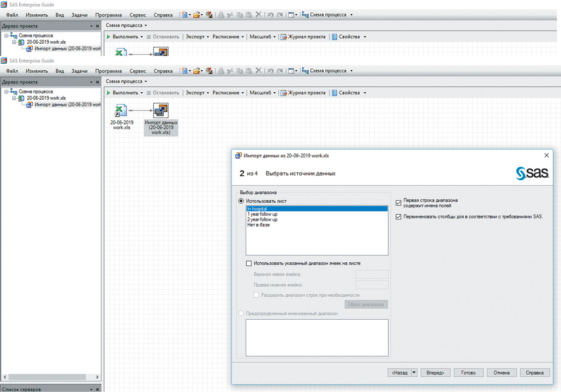Pick the 2 year follow up sheet
561x392 pixels.
262,220
